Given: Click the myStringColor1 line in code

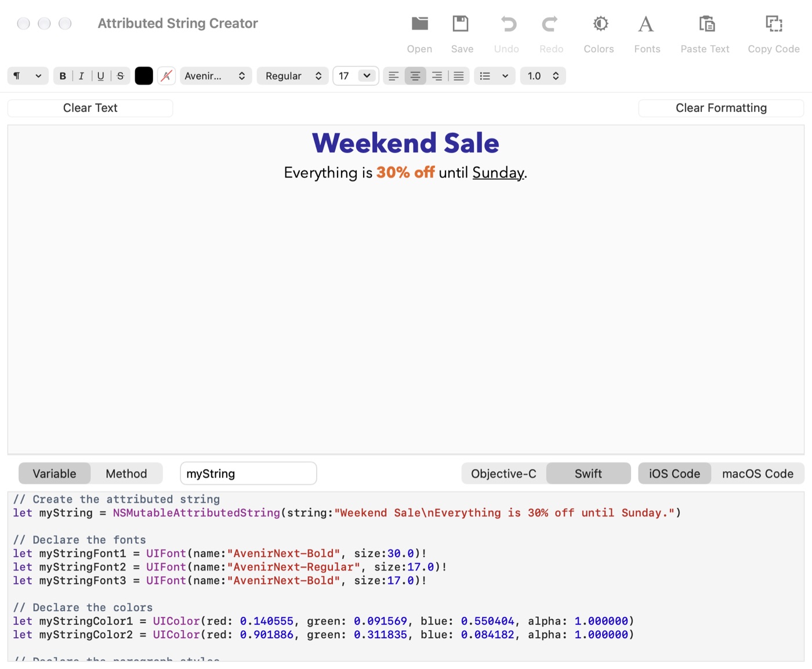Looking at the screenshot, I should (324, 621).
